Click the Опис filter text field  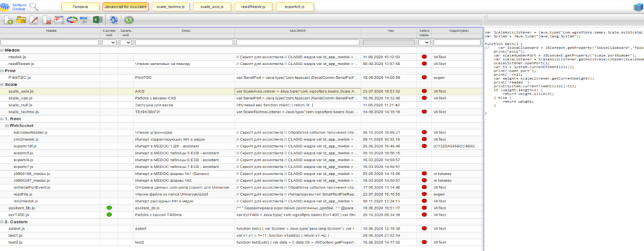pos(184,42)
